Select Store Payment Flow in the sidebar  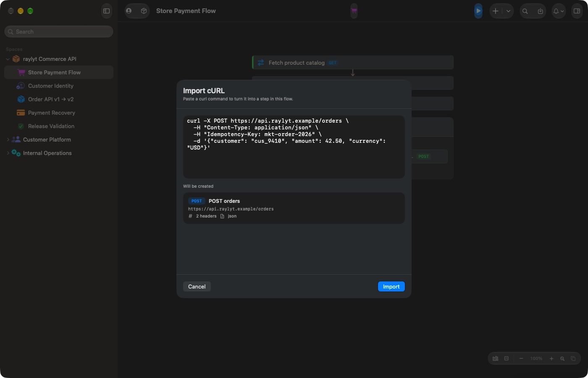(x=59, y=72)
